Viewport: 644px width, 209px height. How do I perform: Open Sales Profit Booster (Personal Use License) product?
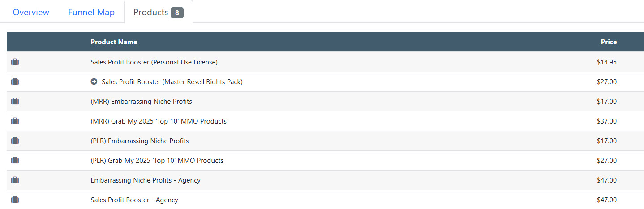click(x=154, y=62)
